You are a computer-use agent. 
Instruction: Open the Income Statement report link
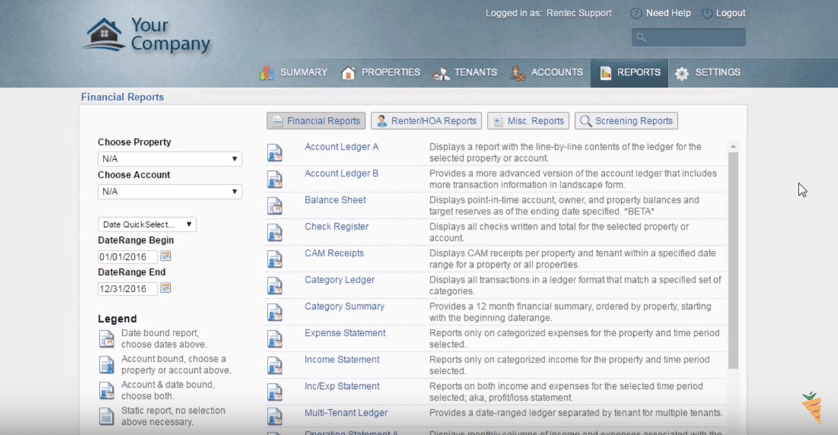(x=342, y=360)
